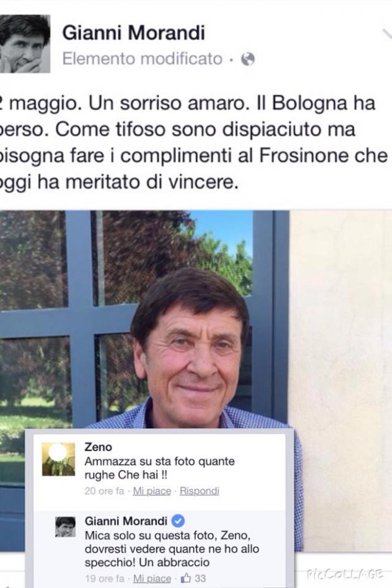Open Gianni Morandi's small reply avatar
Viewport: 392px width, 588px height.
[x=66, y=527]
